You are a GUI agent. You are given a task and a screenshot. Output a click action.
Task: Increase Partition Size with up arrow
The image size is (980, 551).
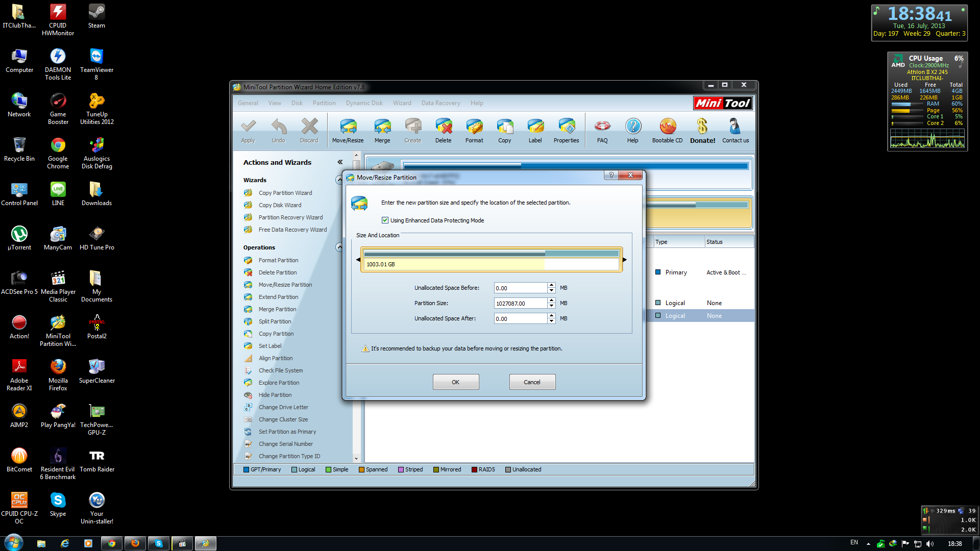point(551,300)
